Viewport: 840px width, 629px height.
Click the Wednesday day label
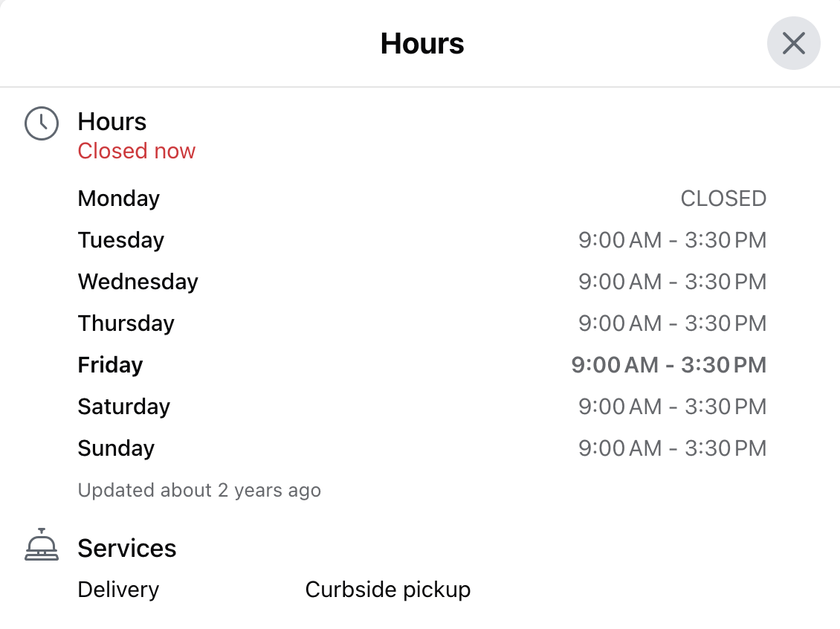pyautogui.click(x=138, y=282)
